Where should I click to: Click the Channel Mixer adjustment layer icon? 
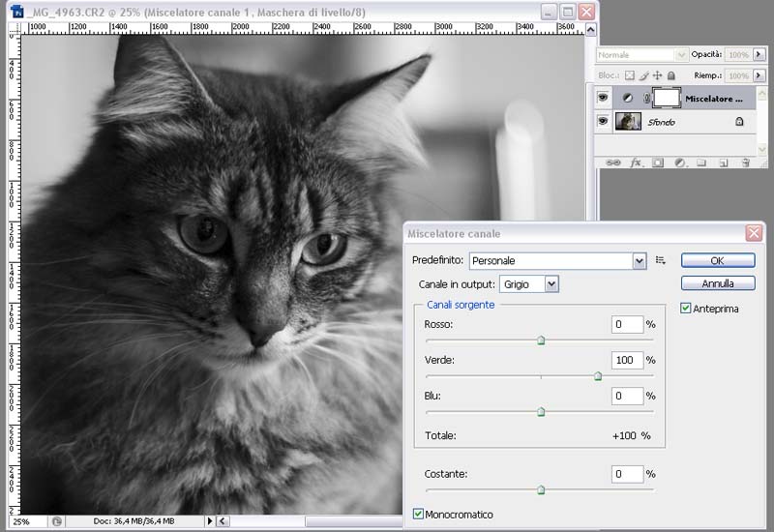click(626, 98)
